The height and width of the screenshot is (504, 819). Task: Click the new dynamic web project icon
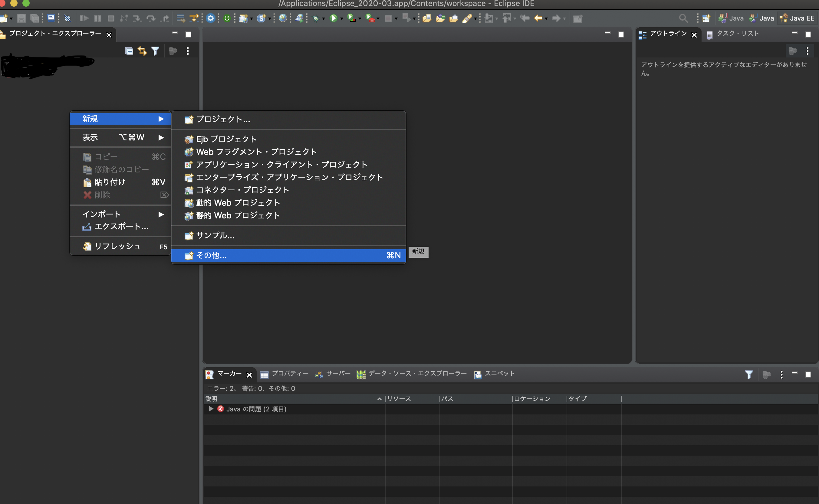[x=244, y=18]
